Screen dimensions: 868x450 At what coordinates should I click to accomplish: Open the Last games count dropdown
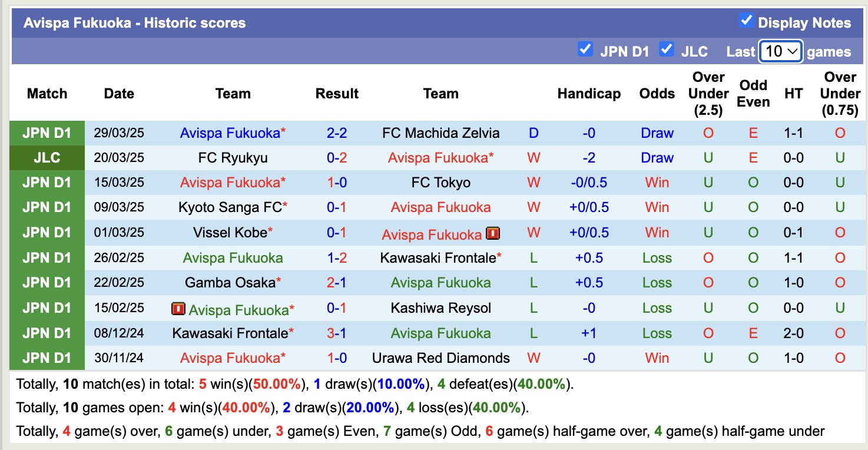click(x=780, y=52)
